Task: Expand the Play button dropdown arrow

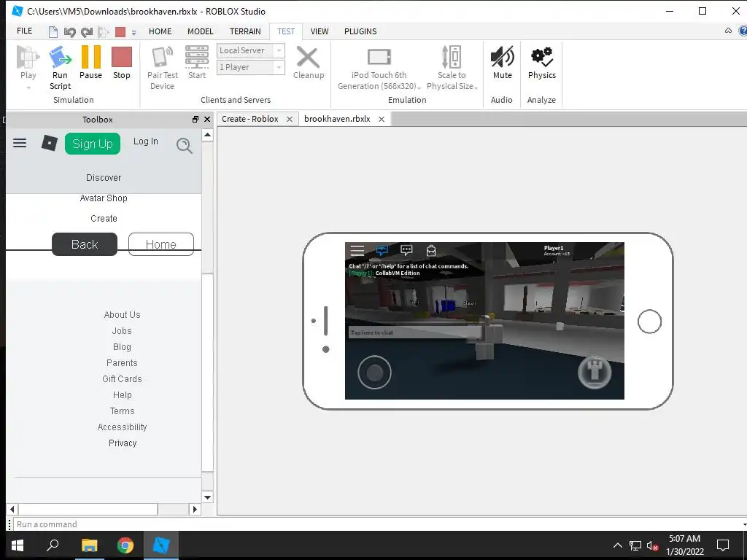Action: [28, 87]
